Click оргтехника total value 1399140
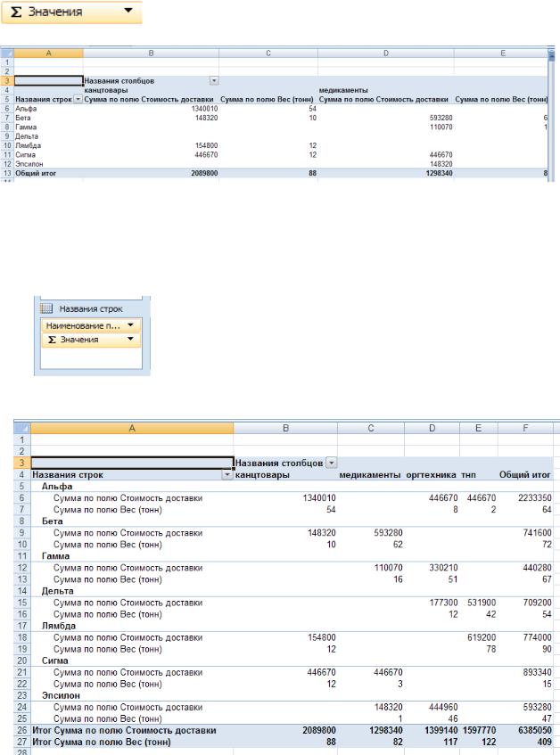This screenshot has height=755, width=560. click(441, 730)
